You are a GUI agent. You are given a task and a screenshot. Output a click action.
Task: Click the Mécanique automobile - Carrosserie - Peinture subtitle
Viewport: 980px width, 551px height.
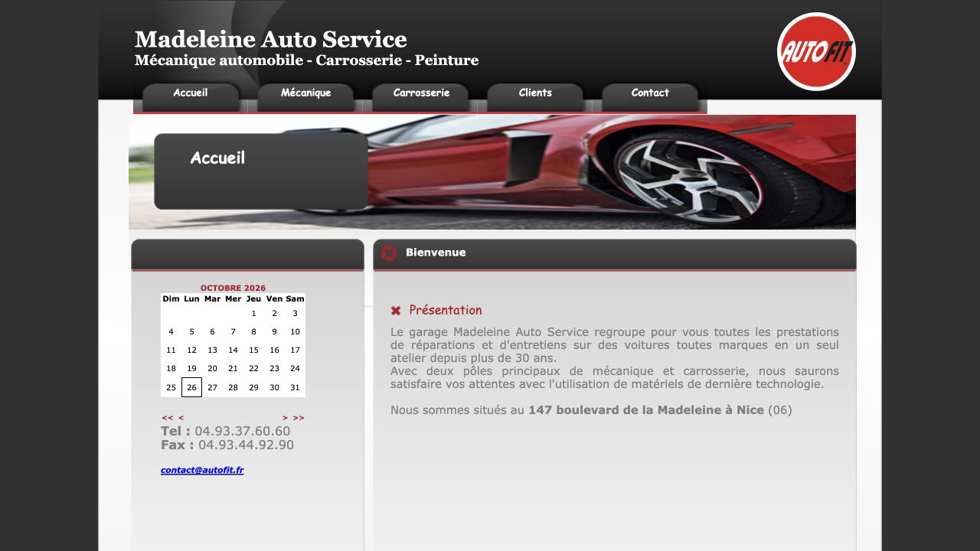point(306,60)
